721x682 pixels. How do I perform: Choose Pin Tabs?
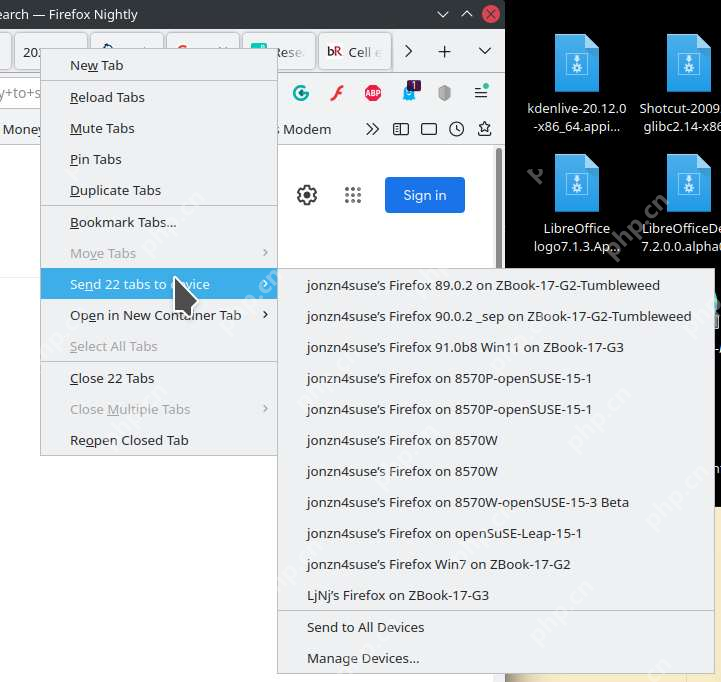pos(159,160)
